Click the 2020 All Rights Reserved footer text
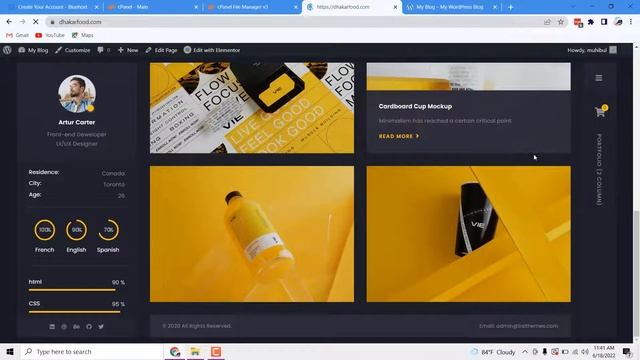640x360 pixels. 197,326
